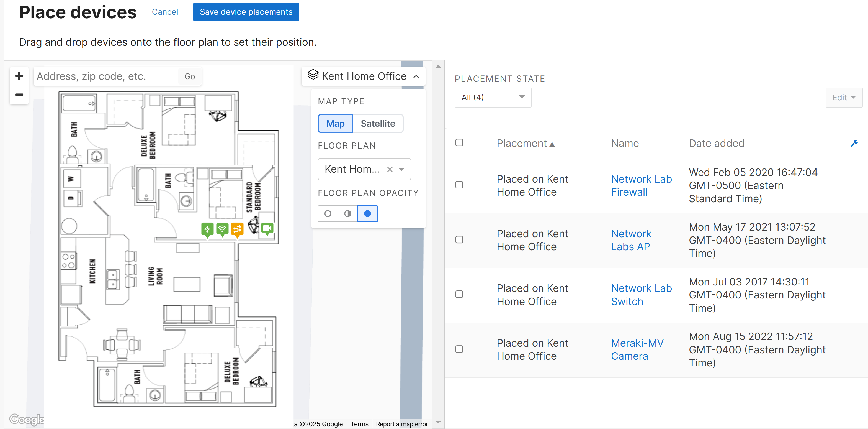Set floor plan opacity to transparent
Image resolution: width=868 pixels, height=429 pixels.
click(x=328, y=213)
